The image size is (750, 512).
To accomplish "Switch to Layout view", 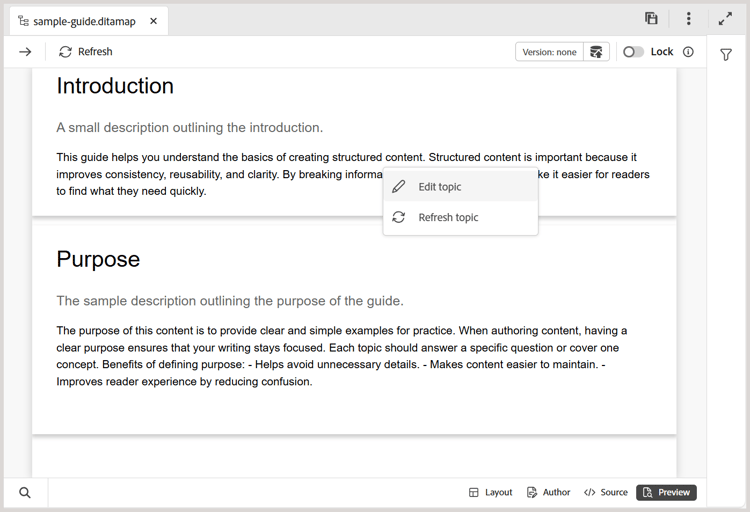I will coord(490,492).
